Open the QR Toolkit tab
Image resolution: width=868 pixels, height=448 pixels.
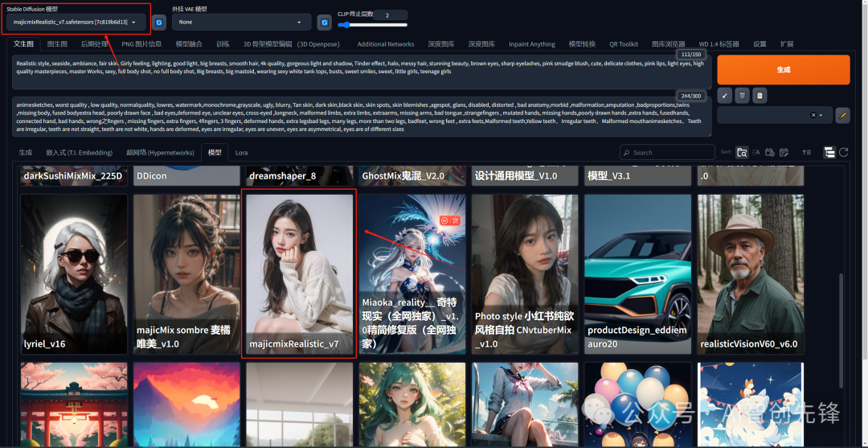(x=624, y=43)
